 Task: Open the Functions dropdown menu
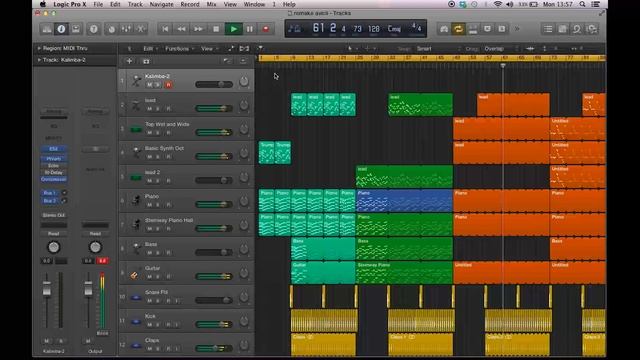(180, 49)
